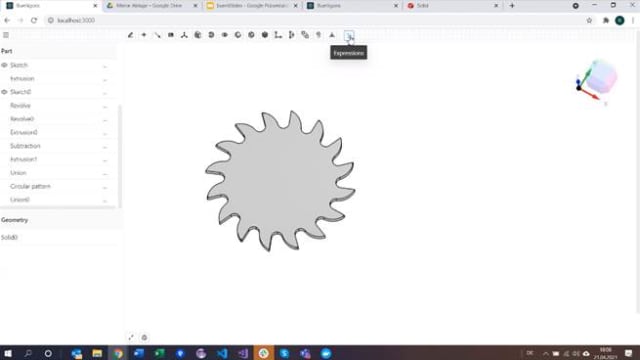This screenshot has height=360, width=640.
Task: Click the overlapping squares Boolean icon
Action: point(305,35)
